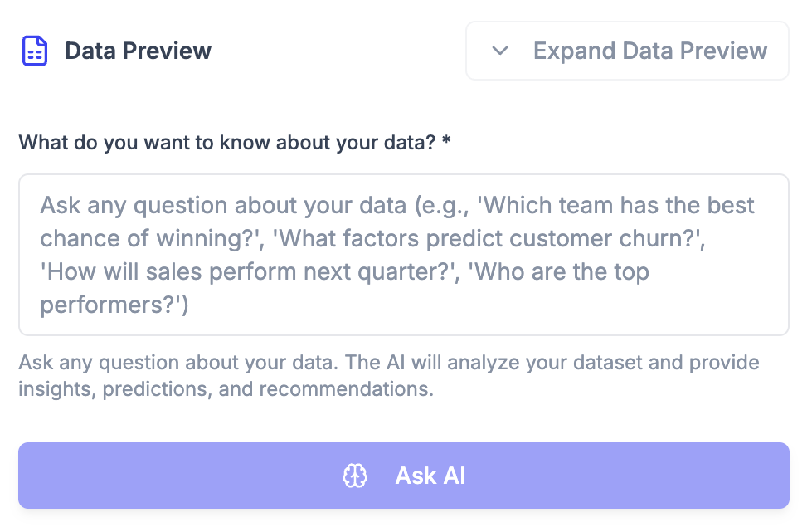Click the required asterisk next to the label
Image resolution: width=812 pixels, height=527 pixels.
(x=446, y=142)
